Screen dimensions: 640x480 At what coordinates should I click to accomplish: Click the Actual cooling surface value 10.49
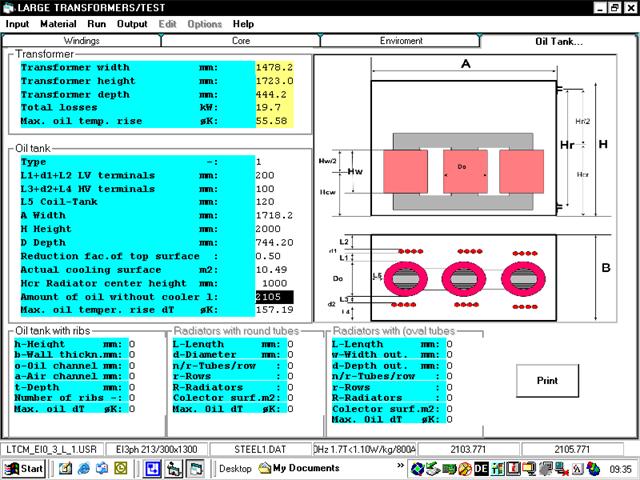(x=274, y=270)
